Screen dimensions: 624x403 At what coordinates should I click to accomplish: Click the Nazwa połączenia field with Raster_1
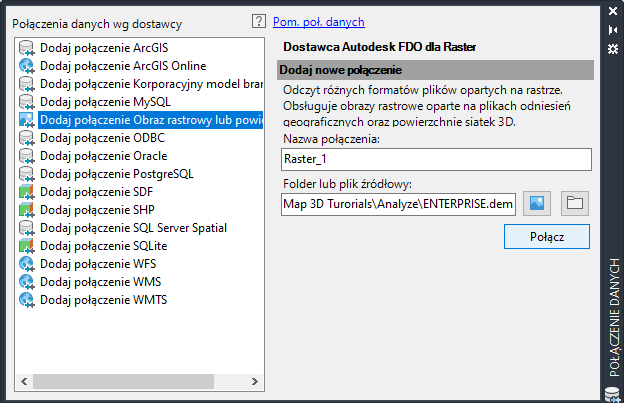coord(437,160)
